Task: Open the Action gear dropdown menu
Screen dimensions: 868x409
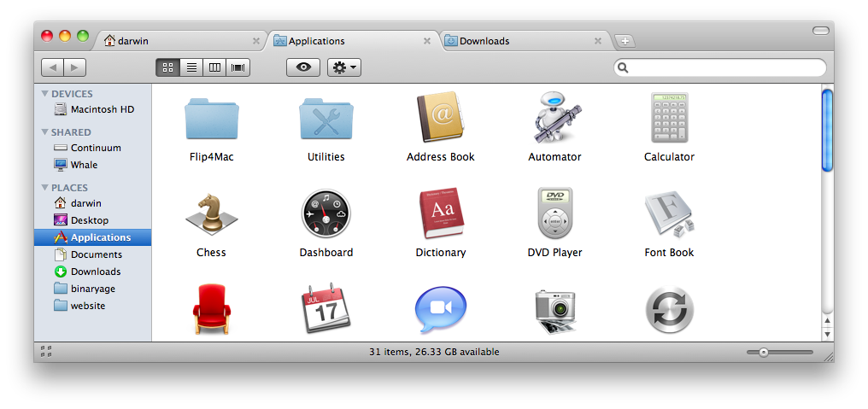Action: [x=344, y=67]
